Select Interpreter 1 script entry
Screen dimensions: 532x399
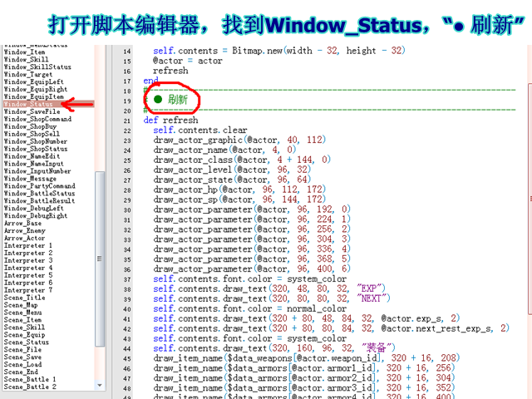point(28,246)
